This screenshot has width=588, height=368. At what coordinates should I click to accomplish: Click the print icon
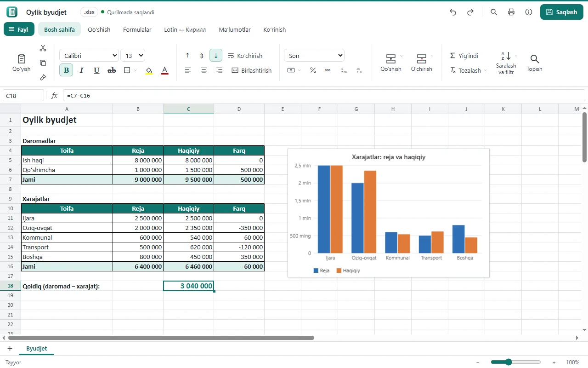(x=511, y=12)
